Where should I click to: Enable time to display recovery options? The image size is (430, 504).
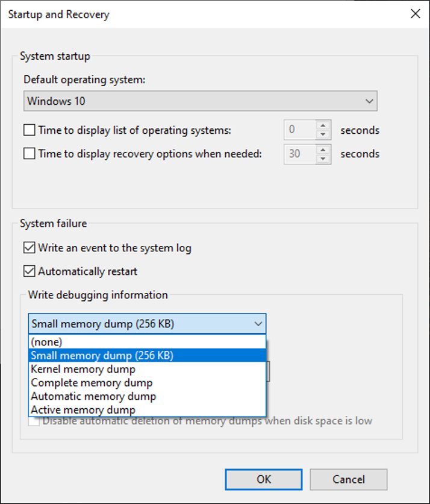(30, 154)
